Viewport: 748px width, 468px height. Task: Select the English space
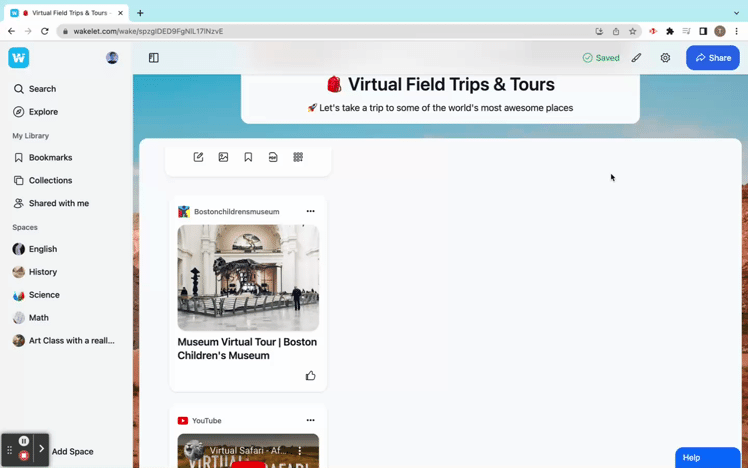click(x=35, y=249)
